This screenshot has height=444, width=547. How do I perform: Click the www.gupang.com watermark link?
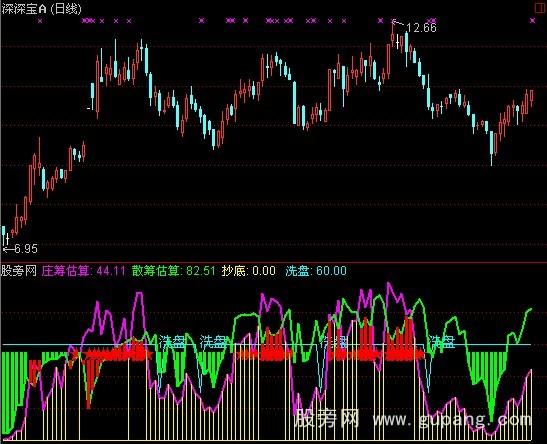[452, 420]
